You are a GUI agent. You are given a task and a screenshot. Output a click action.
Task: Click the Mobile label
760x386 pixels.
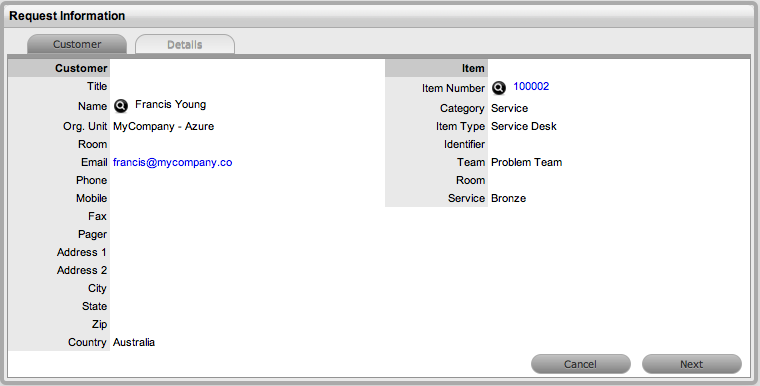tap(92, 198)
